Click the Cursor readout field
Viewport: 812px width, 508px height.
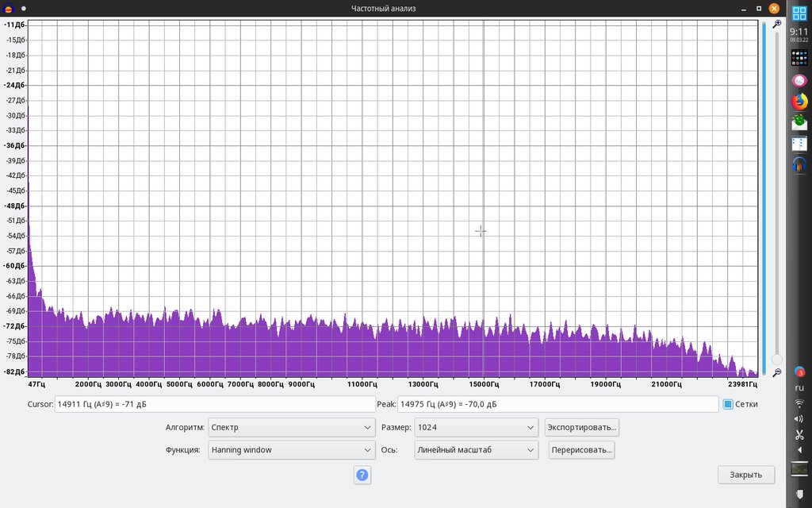tap(215, 404)
